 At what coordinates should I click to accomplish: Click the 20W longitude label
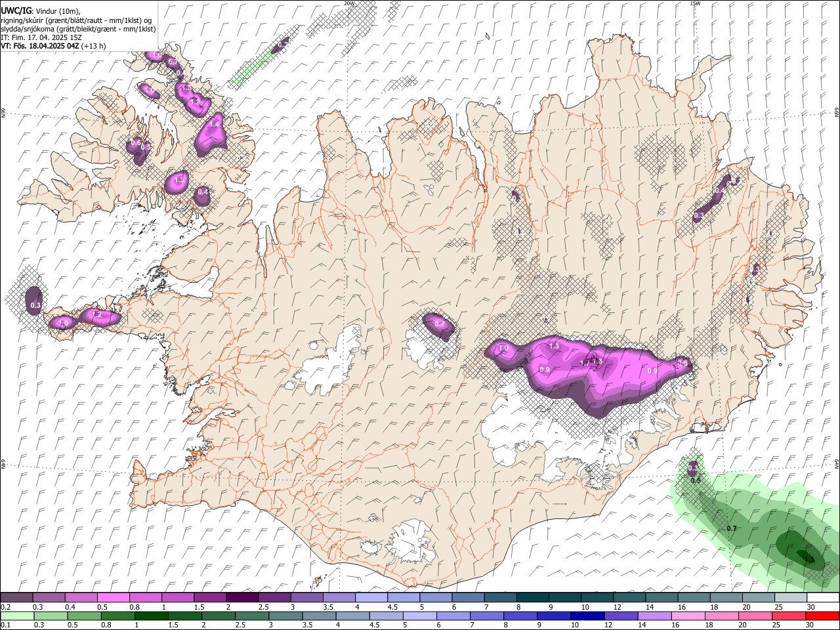(349, 3)
